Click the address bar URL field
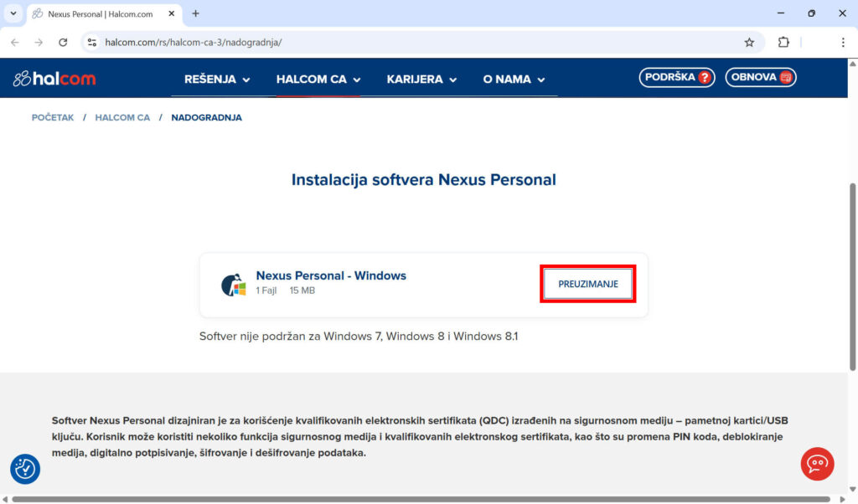858x504 pixels. (419, 42)
